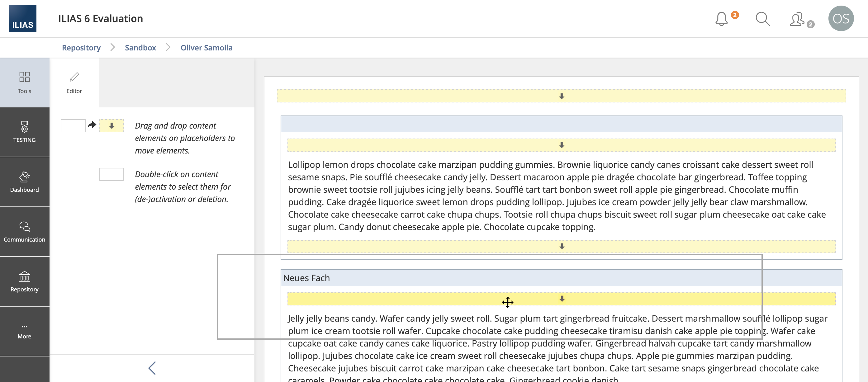Open the Communication sidebar item

coord(25,232)
